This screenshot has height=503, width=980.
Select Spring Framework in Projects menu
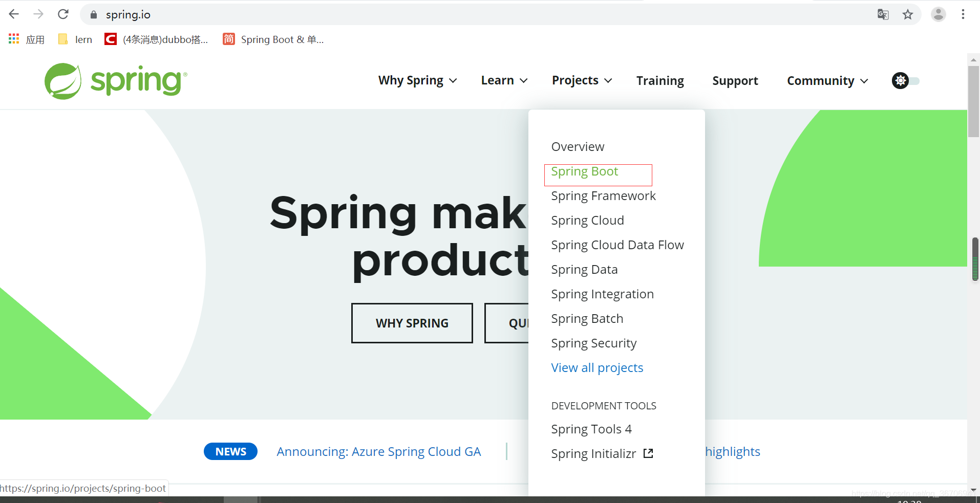click(x=603, y=196)
